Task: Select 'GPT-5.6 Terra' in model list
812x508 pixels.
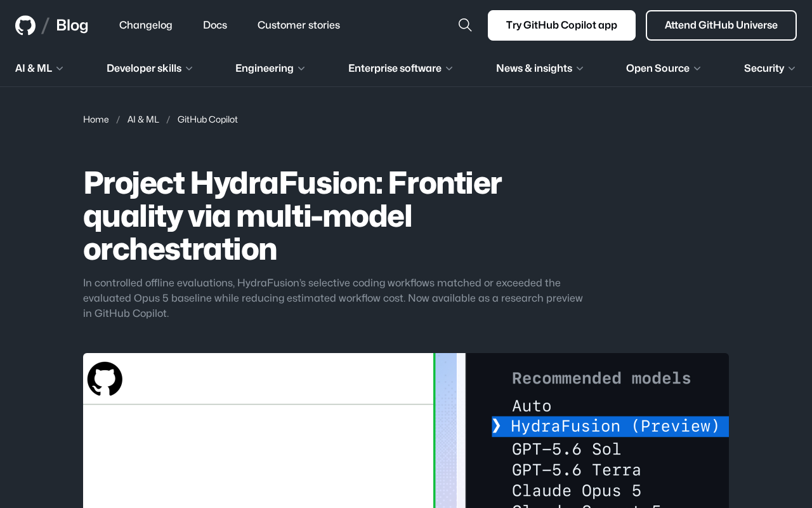Action: tap(577, 470)
